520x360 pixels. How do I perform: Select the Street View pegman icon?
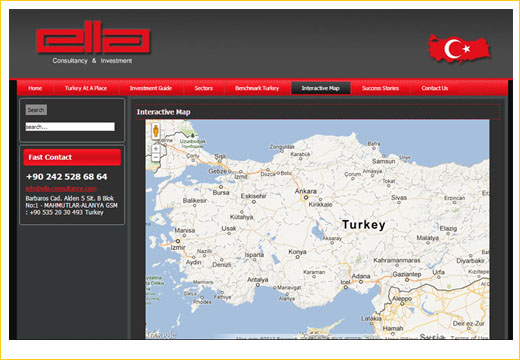click(x=156, y=131)
